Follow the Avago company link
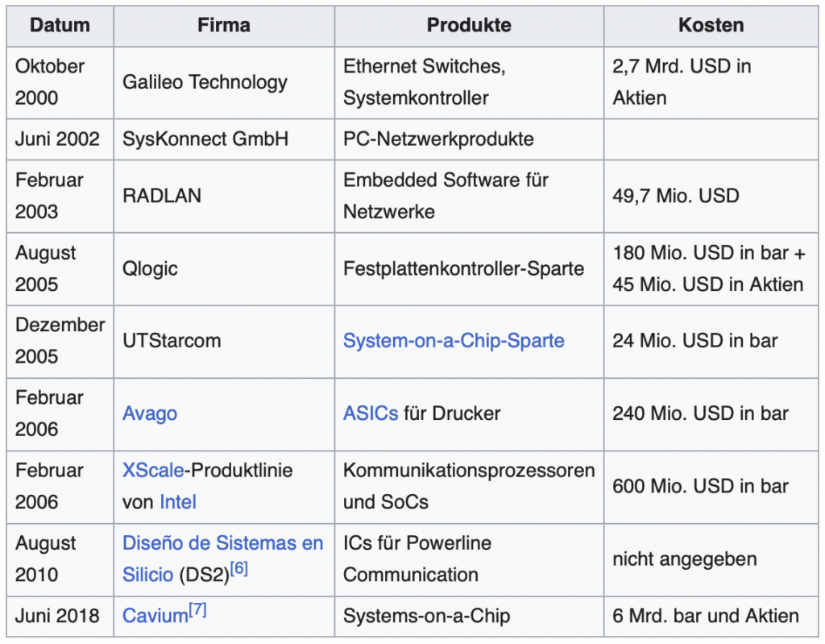 coord(149,413)
